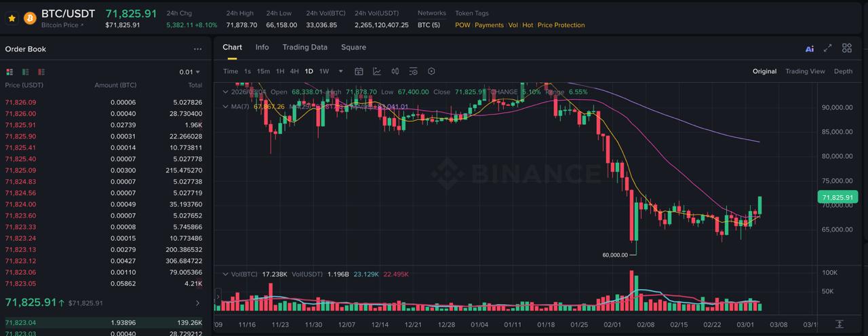Click the 71,826.09 sell order row
The width and height of the screenshot is (868, 336).
pyautogui.click(x=103, y=102)
